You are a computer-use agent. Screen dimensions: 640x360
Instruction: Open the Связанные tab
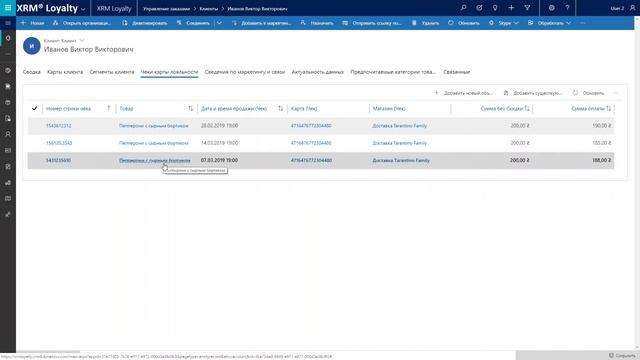tap(456, 72)
